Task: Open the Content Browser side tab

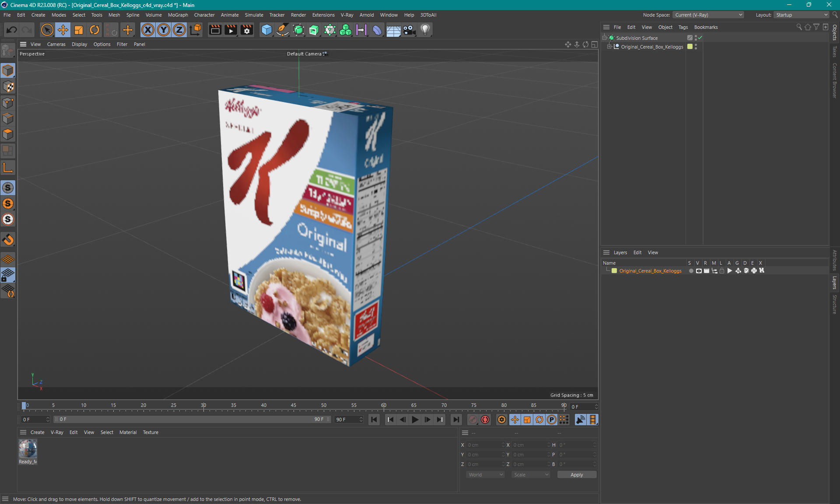Action: pyautogui.click(x=835, y=80)
